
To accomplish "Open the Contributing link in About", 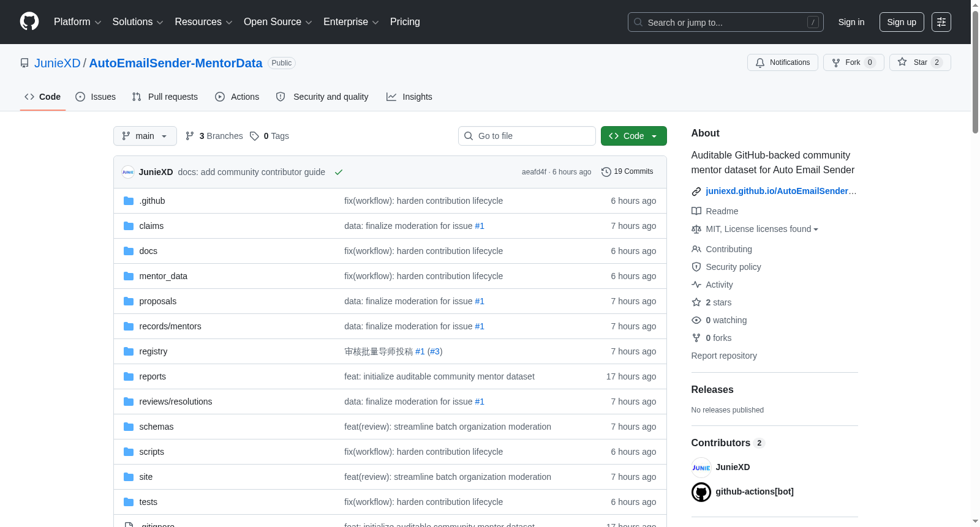I will tap(729, 249).
